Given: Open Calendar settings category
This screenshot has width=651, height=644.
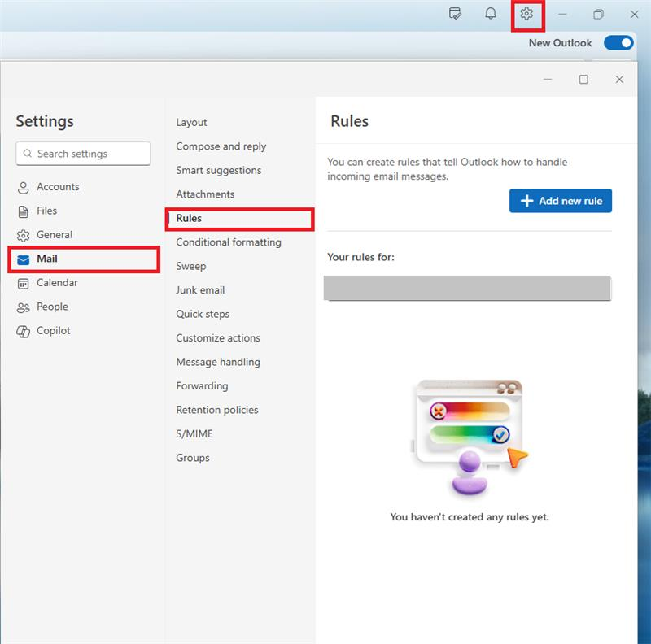Looking at the screenshot, I should [x=57, y=283].
